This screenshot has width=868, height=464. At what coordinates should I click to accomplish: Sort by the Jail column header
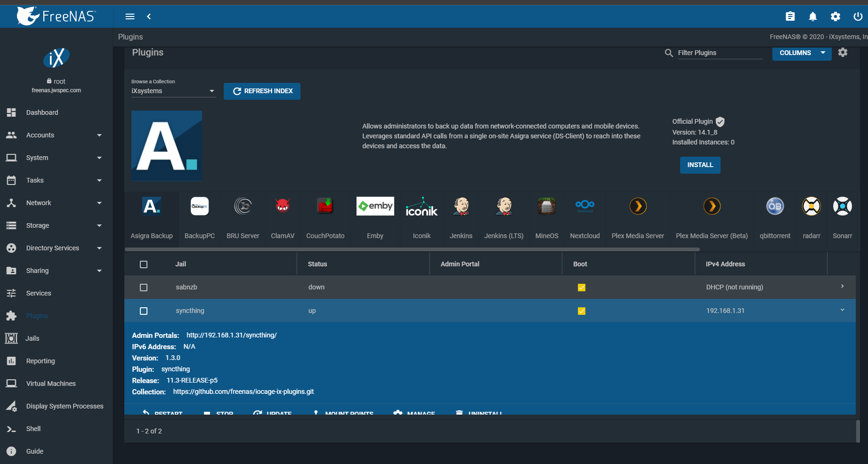click(181, 264)
